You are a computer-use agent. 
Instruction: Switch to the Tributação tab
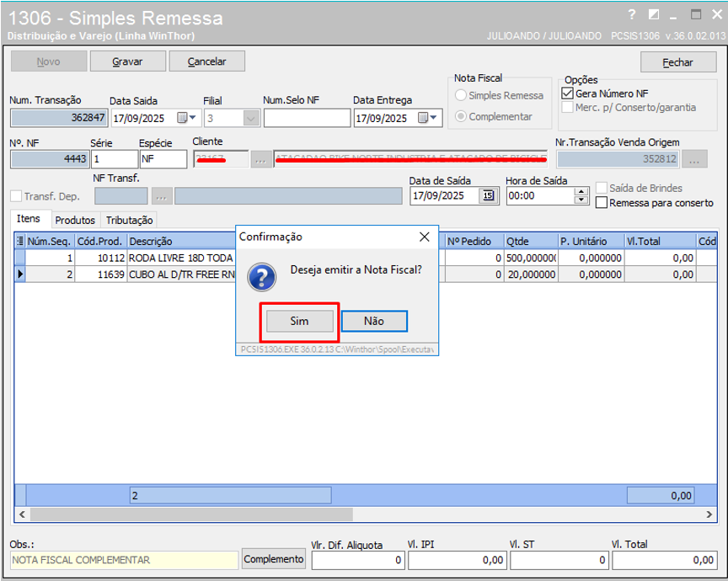tap(129, 220)
